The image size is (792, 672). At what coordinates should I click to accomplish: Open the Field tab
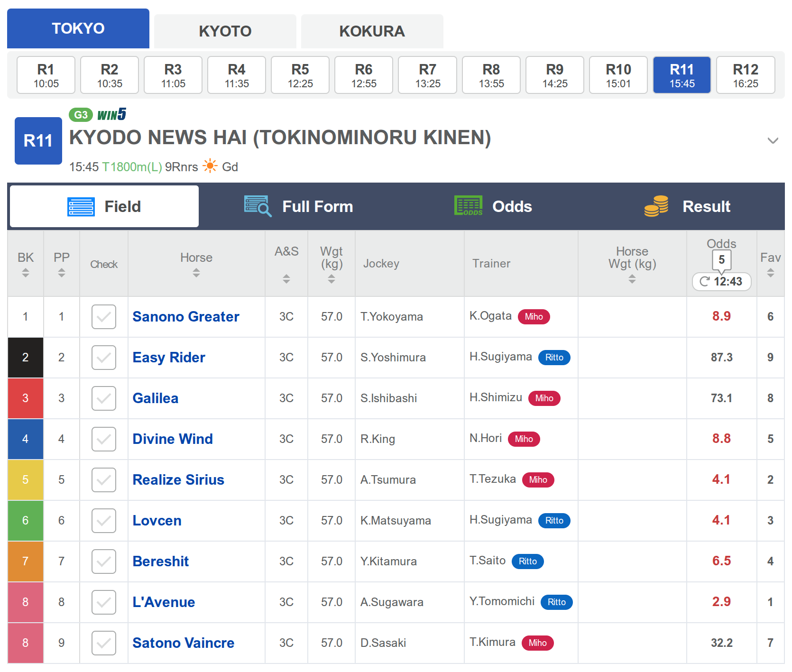[104, 206]
